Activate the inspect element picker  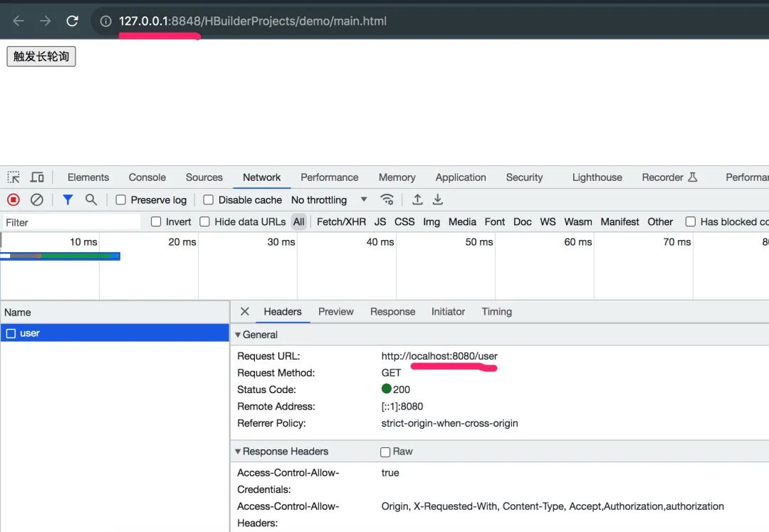[14, 177]
